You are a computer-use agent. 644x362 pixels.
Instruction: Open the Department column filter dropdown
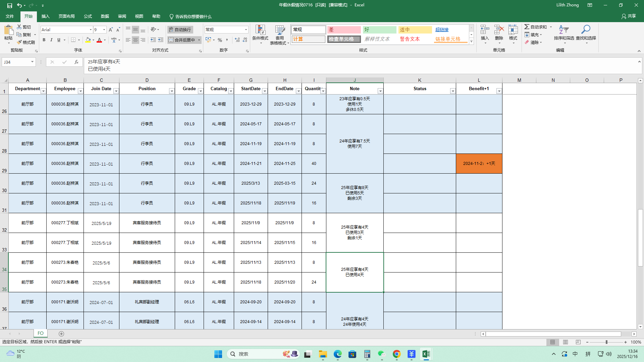click(x=43, y=91)
